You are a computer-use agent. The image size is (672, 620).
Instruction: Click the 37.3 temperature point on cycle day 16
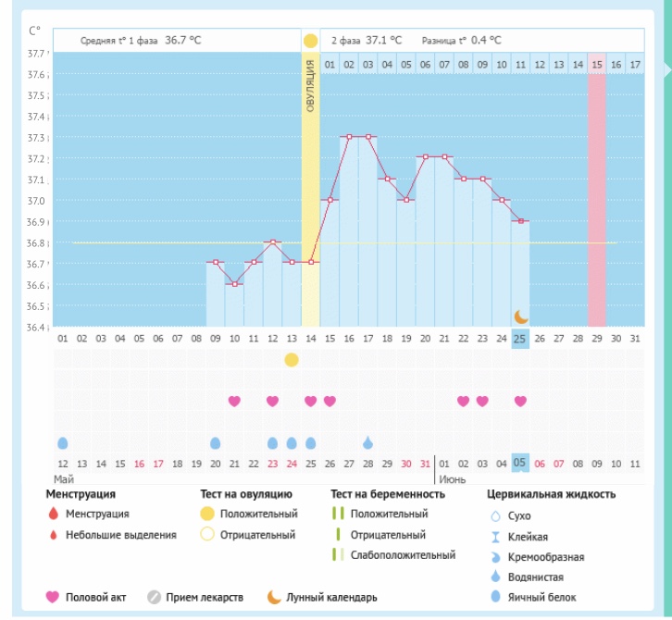tap(349, 137)
